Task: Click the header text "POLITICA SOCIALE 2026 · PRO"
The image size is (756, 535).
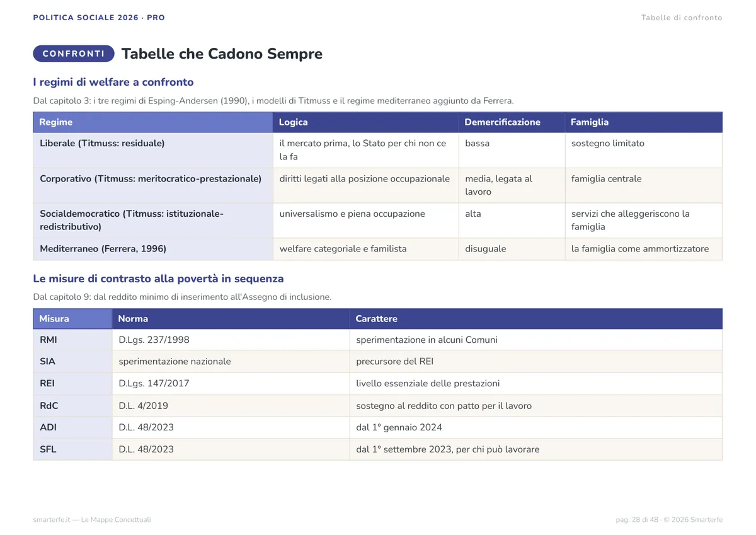Action: coord(99,18)
